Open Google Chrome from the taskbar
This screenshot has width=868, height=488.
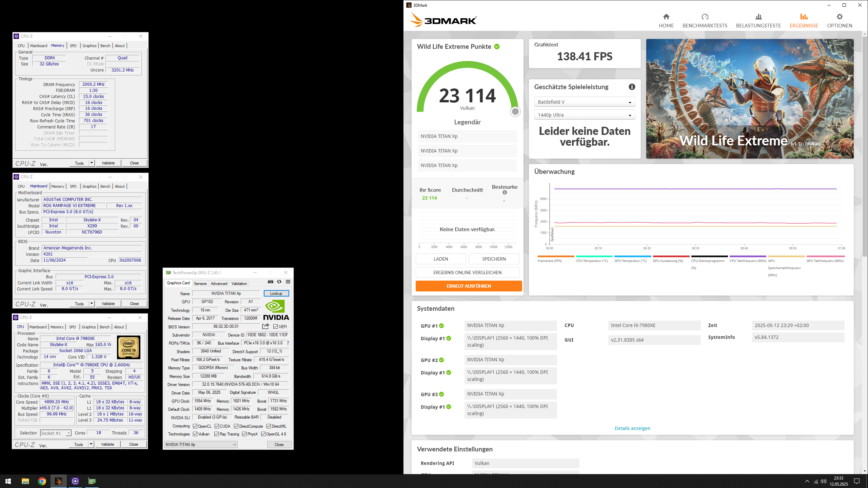pos(42,481)
